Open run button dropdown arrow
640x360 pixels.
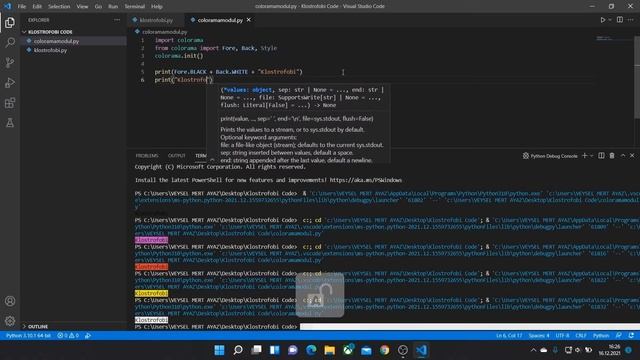(x=610, y=20)
